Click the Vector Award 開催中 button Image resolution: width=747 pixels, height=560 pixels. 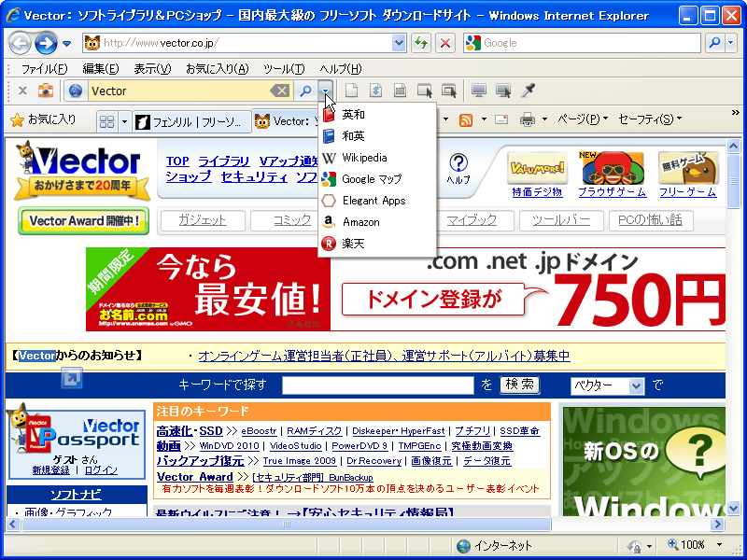[x=83, y=221]
